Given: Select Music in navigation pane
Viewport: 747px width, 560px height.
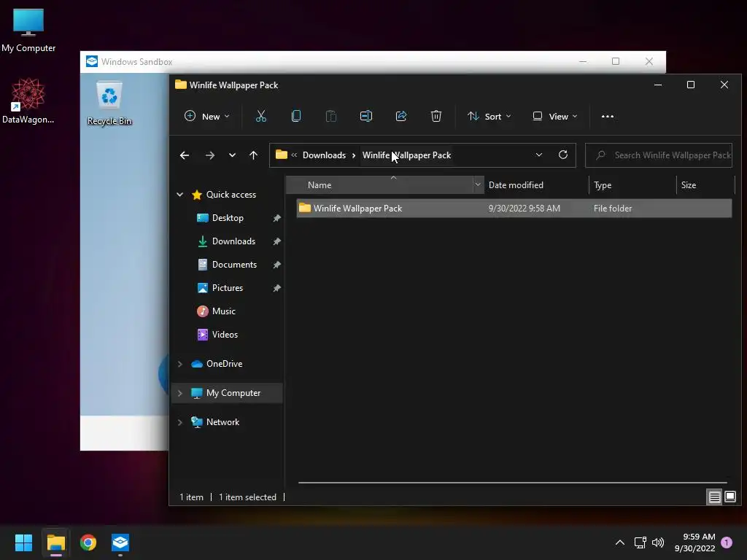Looking at the screenshot, I should point(223,311).
